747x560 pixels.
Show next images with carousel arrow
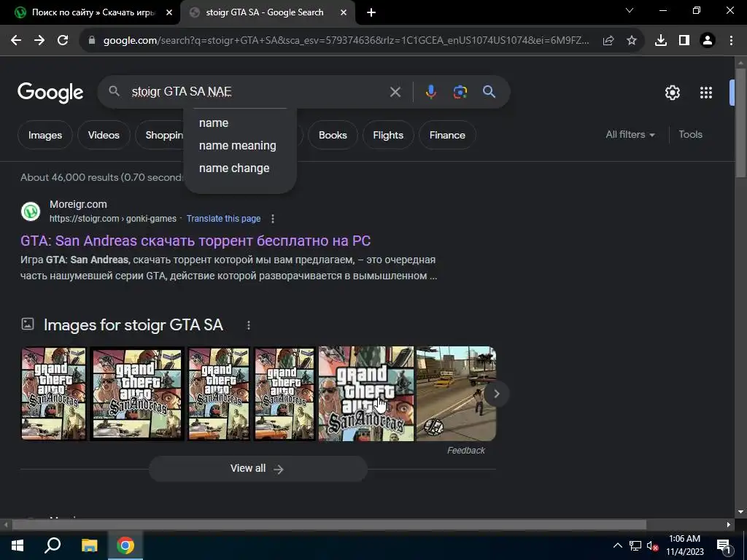(x=496, y=394)
